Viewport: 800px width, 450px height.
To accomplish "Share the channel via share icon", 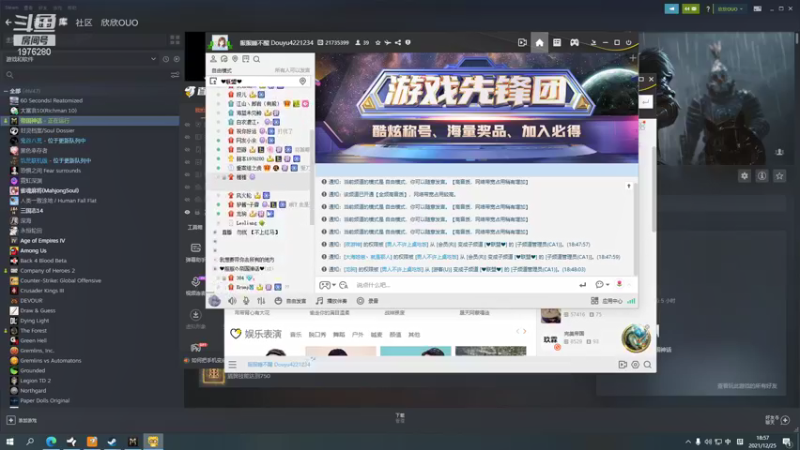I will pyautogui.click(x=398, y=43).
